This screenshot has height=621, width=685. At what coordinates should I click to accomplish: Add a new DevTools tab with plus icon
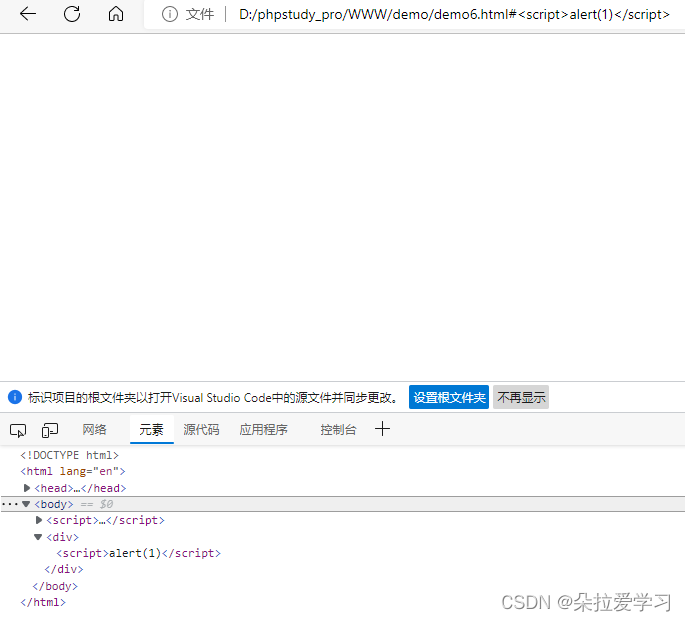(382, 429)
